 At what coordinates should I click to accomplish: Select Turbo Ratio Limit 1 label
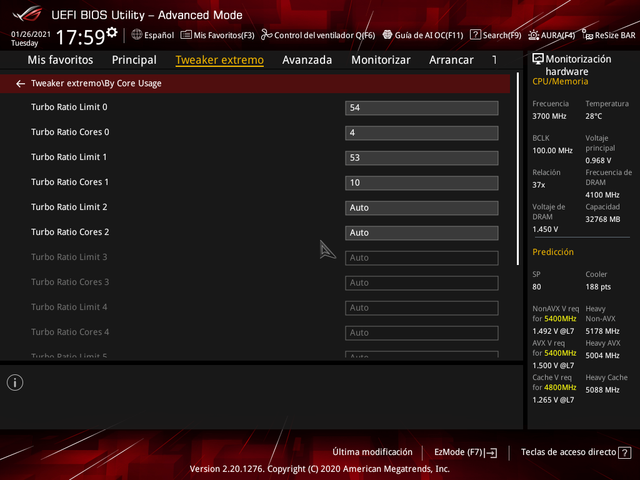pos(69,157)
